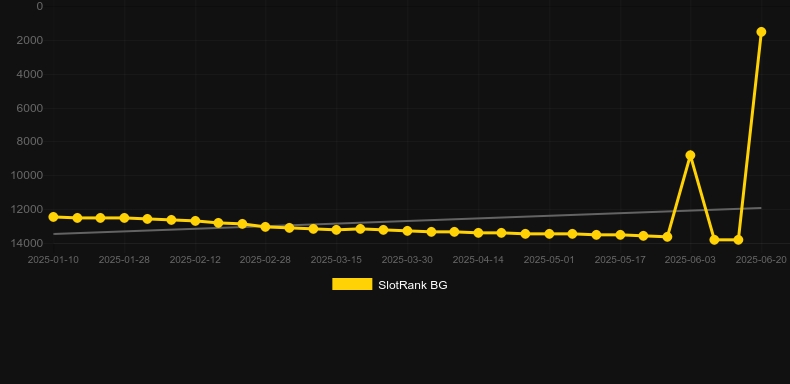The image size is (790, 384).
Task: Click the 2025-01-10 x-axis date label
Action: tap(53, 260)
